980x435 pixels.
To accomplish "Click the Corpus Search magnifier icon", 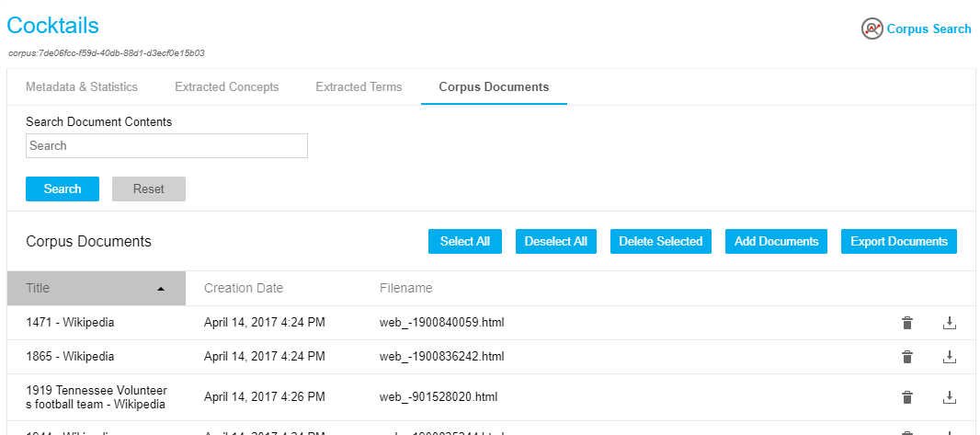I will [872, 29].
